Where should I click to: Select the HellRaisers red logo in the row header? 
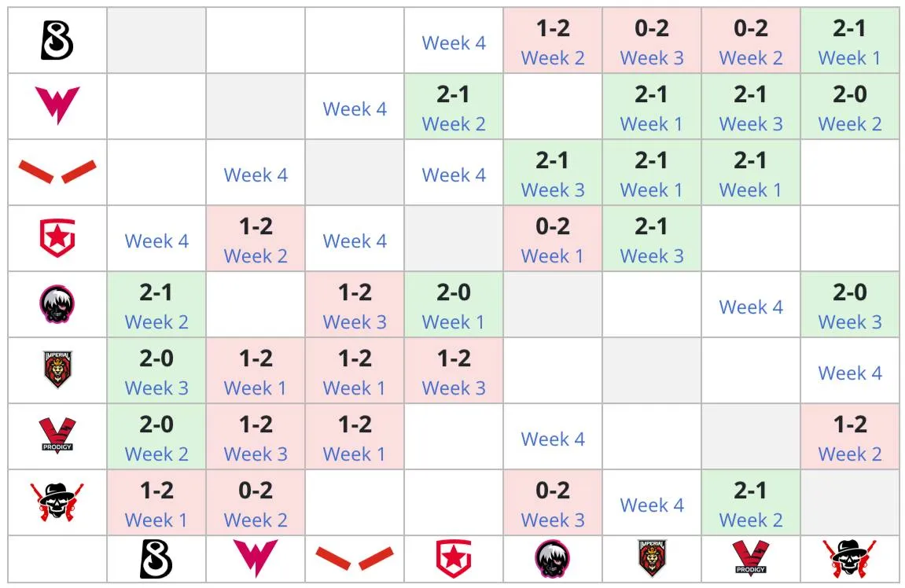tap(57, 172)
